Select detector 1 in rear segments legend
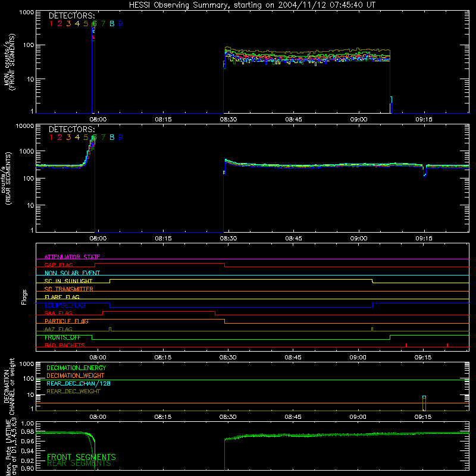Viewport: 476px width, 476px height. click(x=51, y=137)
